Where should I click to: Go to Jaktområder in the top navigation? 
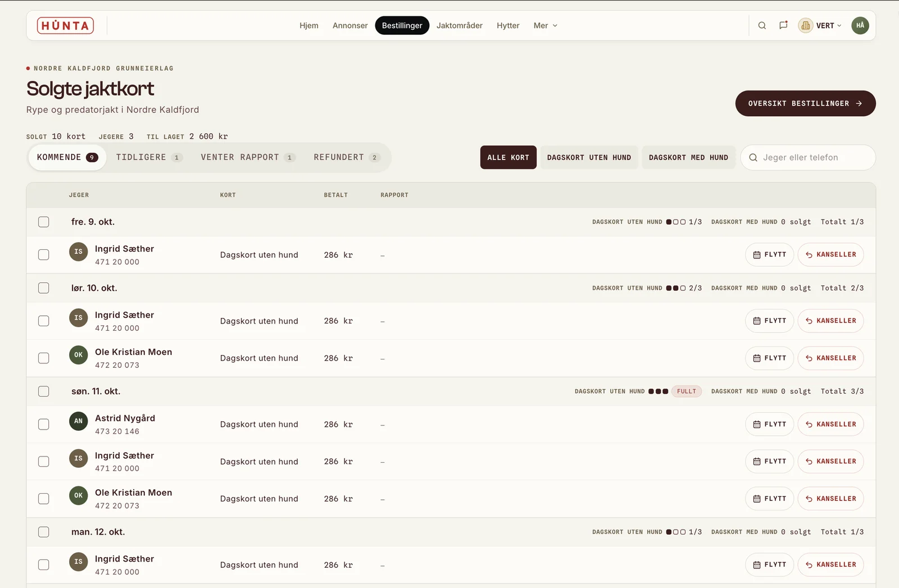(460, 25)
